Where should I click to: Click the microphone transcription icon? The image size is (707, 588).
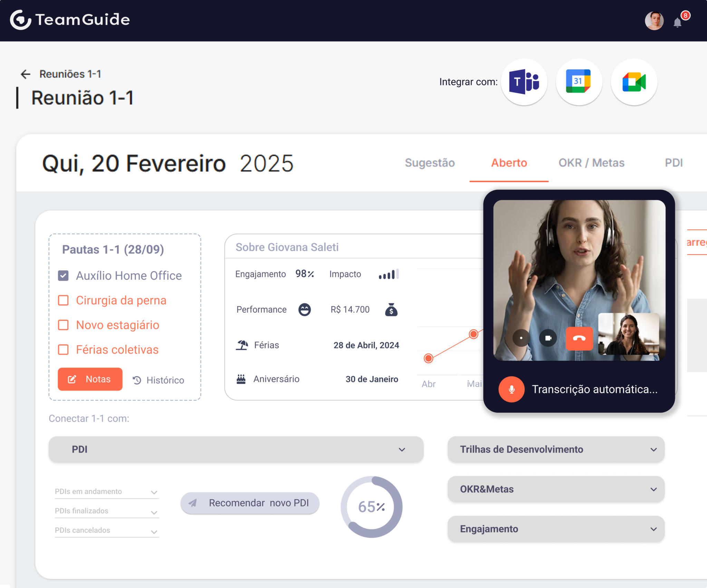click(x=512, y=389)
